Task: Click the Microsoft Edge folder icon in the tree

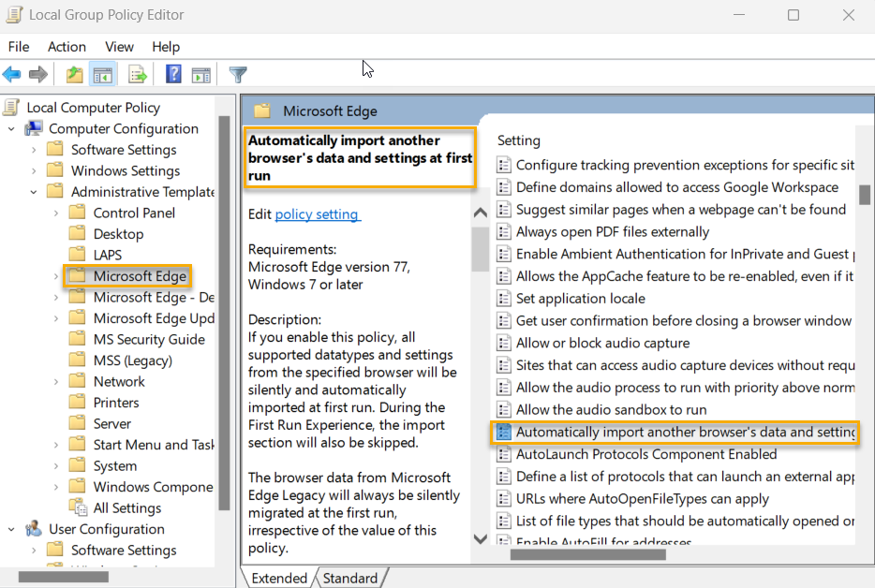Action: (78, 275)
